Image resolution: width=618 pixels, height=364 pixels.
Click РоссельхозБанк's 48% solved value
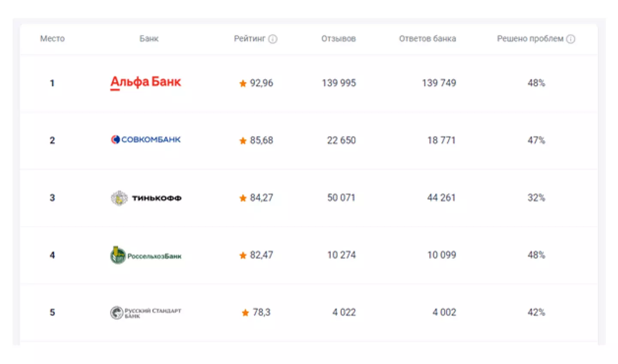pyautogui.click(x=536, y=255)
